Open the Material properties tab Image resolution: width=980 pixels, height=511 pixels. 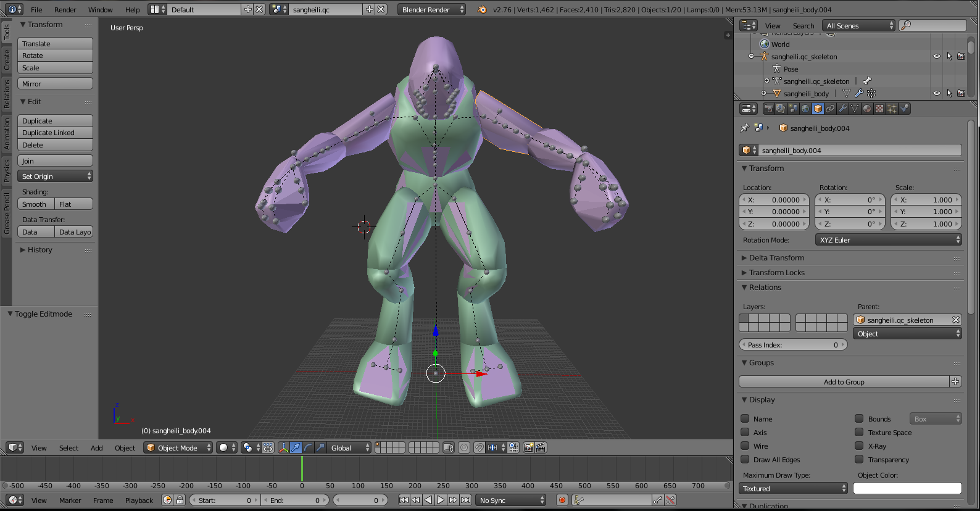pos(867,109)
